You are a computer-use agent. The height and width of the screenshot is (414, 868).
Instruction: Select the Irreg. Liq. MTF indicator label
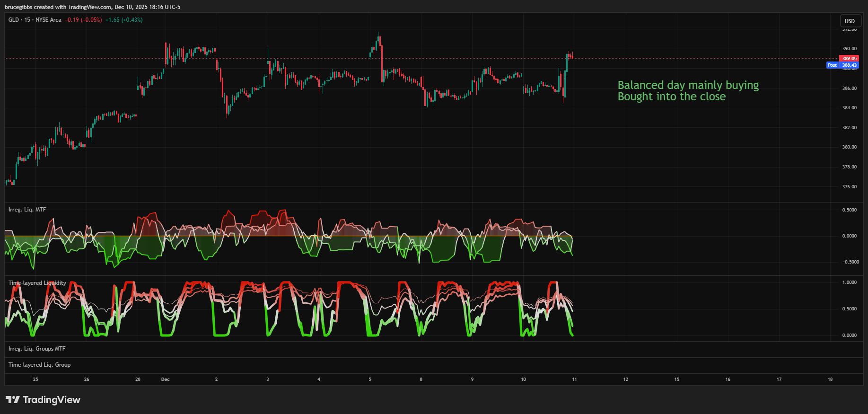pos(27,210)
